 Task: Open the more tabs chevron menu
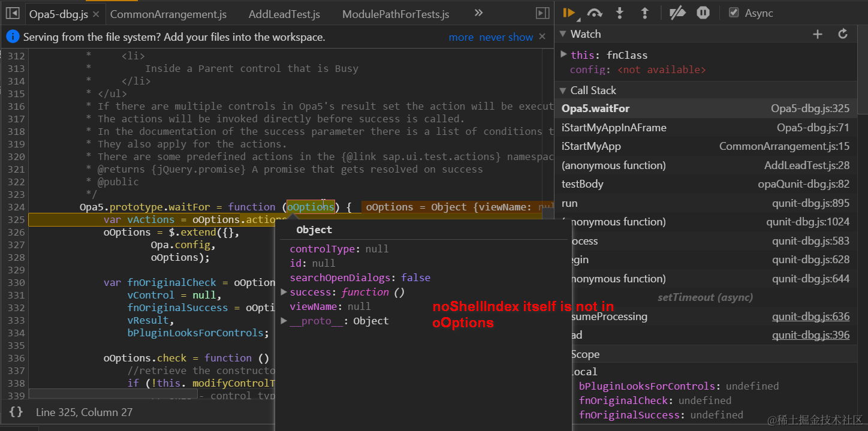478,13
